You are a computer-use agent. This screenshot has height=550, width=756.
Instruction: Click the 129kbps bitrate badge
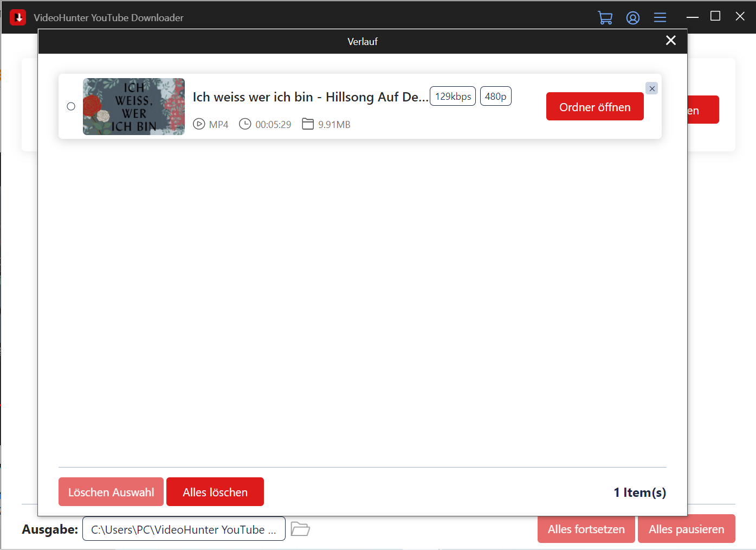tap(453, 96)
